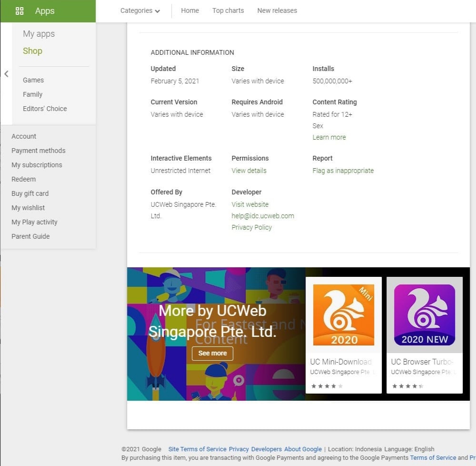Click the ADDITIONAL INFORMATION heading
This screenshot has height=466, width=476.
point(192,52)
